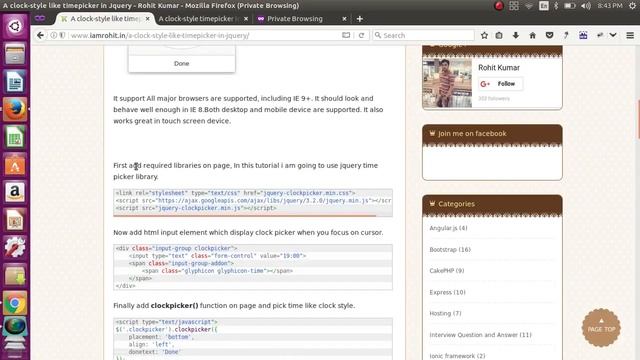Viewport: 640px width, 360px height.
Task: Open System Settings gear-wrench dock icon
Action: point(15,247)
